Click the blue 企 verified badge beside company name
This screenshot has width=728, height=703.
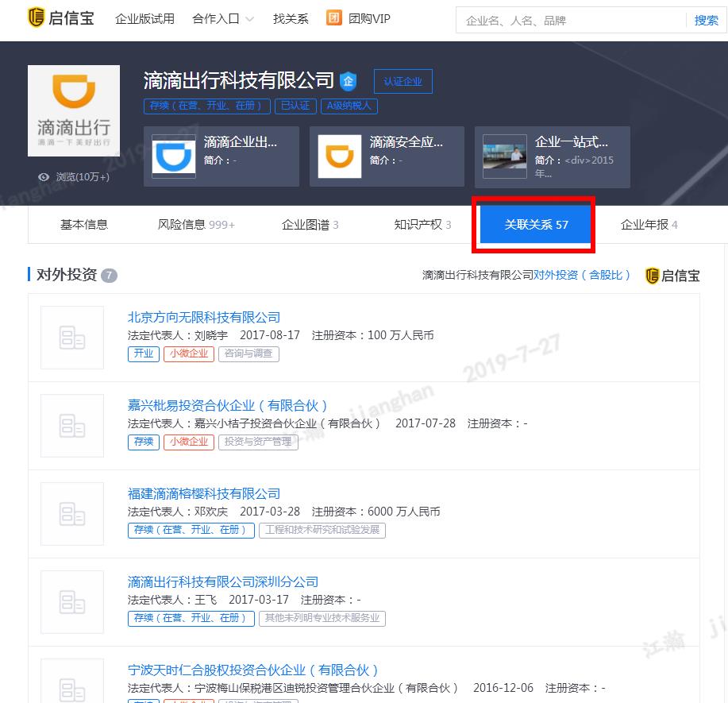pyautogui.click(x=348, y=81)
